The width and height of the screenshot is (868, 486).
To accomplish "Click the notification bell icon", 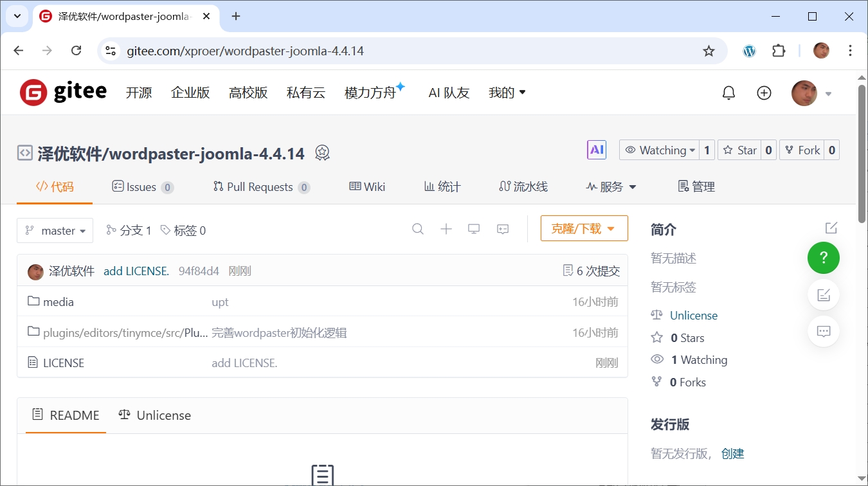I will pos(728,93).
